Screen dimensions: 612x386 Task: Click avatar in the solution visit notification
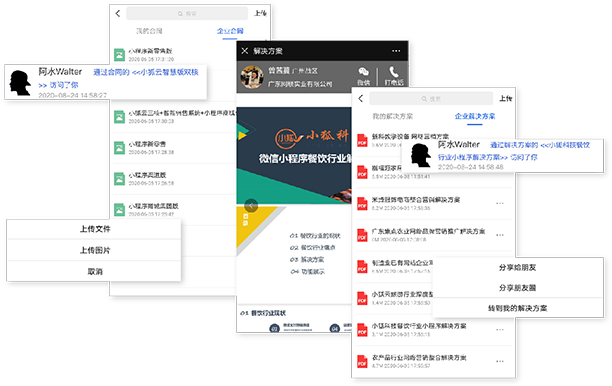click(421, 155)
